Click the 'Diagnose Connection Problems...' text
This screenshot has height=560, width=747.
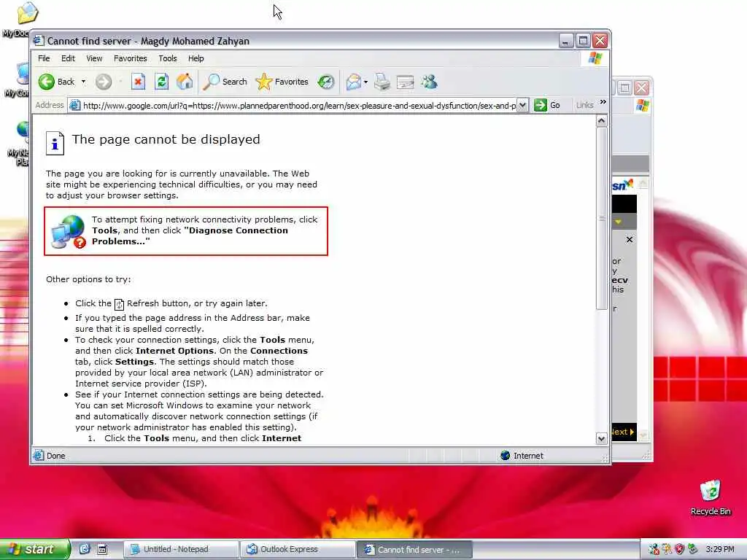190,236
